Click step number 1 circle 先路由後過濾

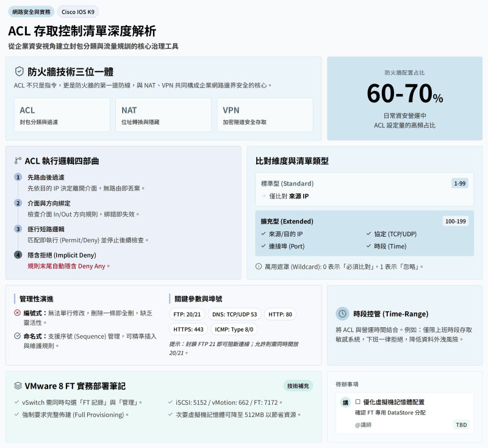point(18,177)
